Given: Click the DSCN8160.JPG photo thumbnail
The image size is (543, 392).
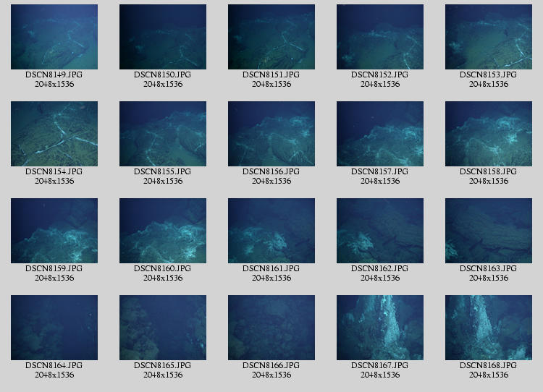Looking at the screenshot, I should 163,231.
